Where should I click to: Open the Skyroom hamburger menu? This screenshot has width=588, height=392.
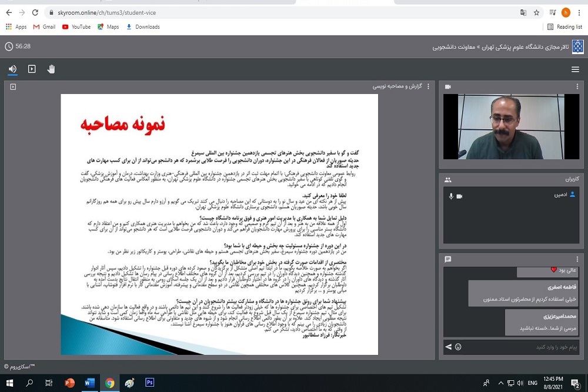point(575,69)
